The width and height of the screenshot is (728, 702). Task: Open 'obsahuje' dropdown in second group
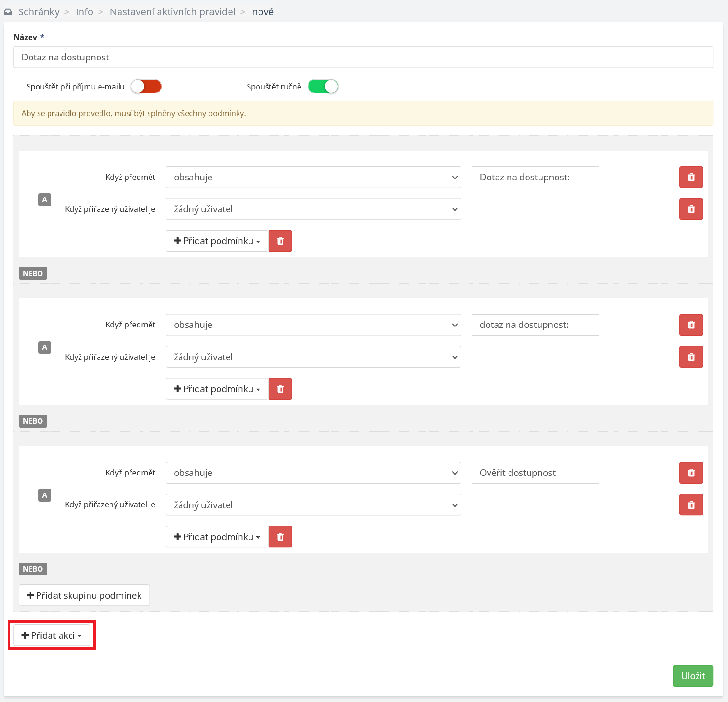click(313, 325)
